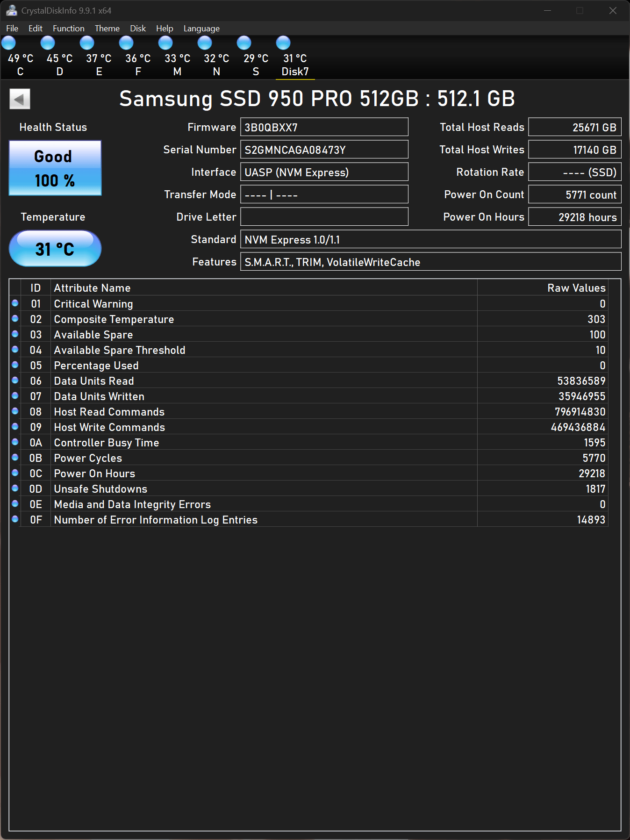Click Power On Hours value 29218 hours
Viewport: 630px width, 840px height.
pyautogui.click(x=575, y=217)
